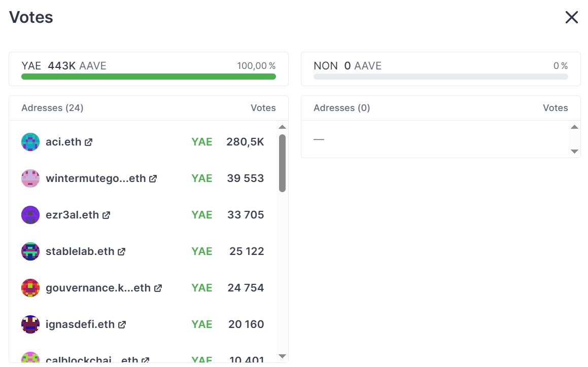Open the gouvernance.k...eth voter address
588x367 pixels.
98,288
